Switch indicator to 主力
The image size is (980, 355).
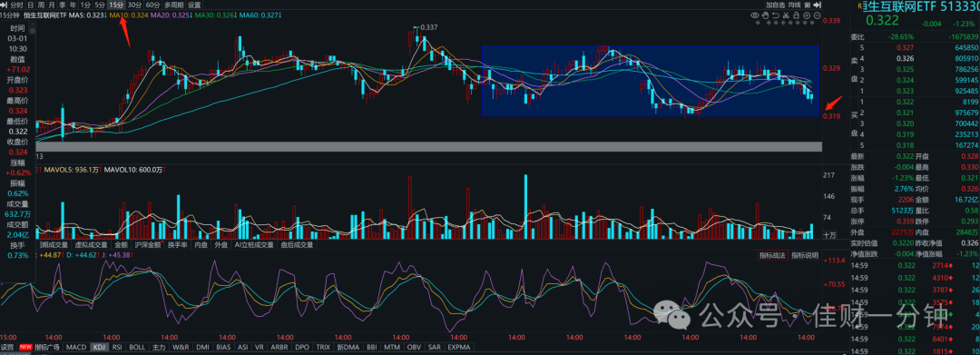coord(159,347)
